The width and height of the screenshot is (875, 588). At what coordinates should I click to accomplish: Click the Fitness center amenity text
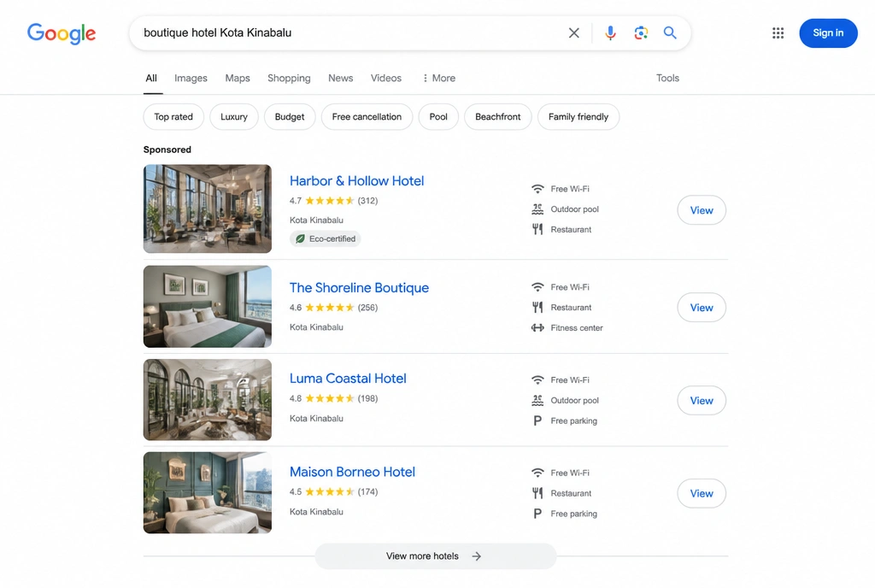pos(577,328)
